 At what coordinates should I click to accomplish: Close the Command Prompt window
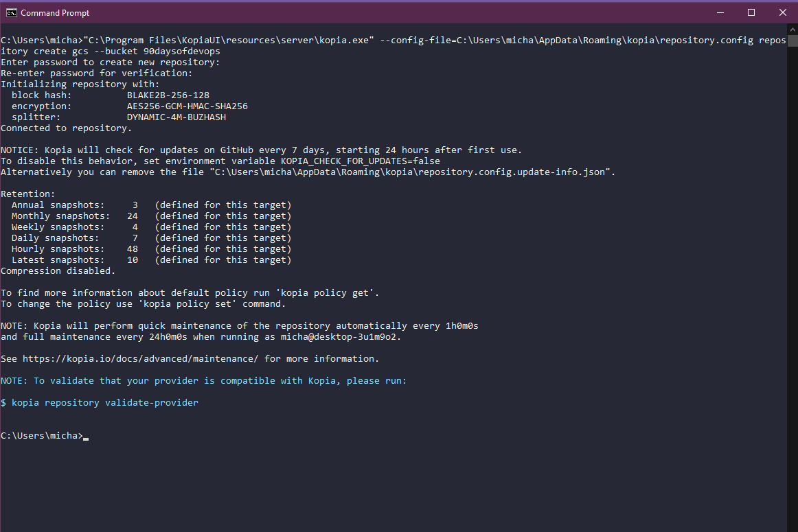click(x=782, y=12)
